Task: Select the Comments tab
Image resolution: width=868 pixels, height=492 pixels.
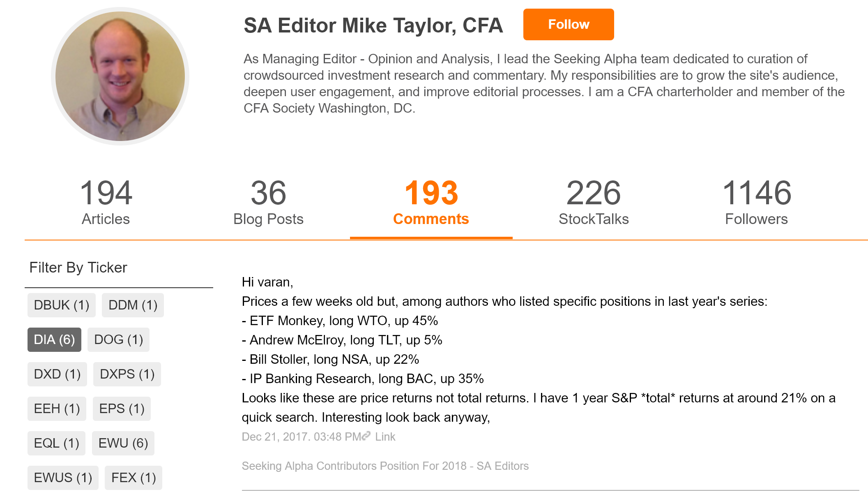Action: tap(431, 202)
